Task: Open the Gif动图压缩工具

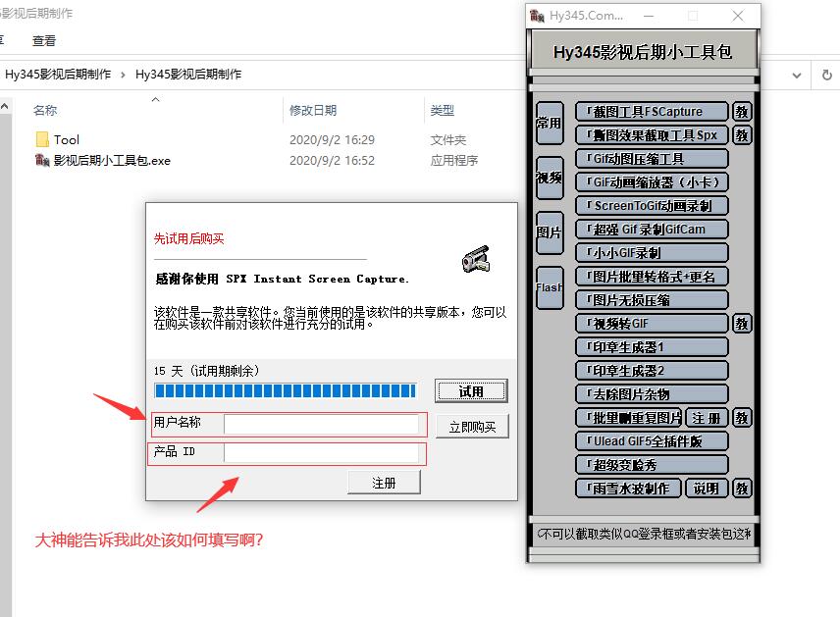Action: (652, 159)
